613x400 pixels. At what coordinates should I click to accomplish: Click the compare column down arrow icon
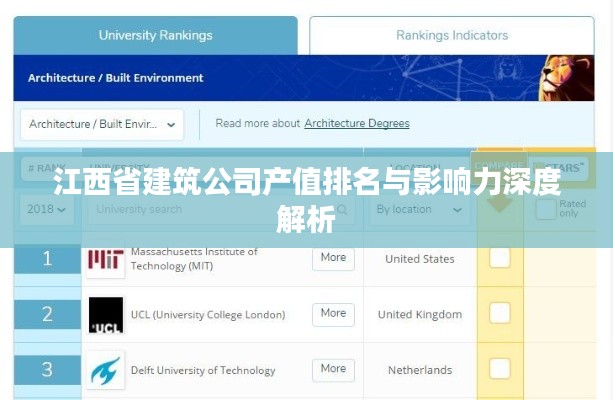tap(499, 204)
